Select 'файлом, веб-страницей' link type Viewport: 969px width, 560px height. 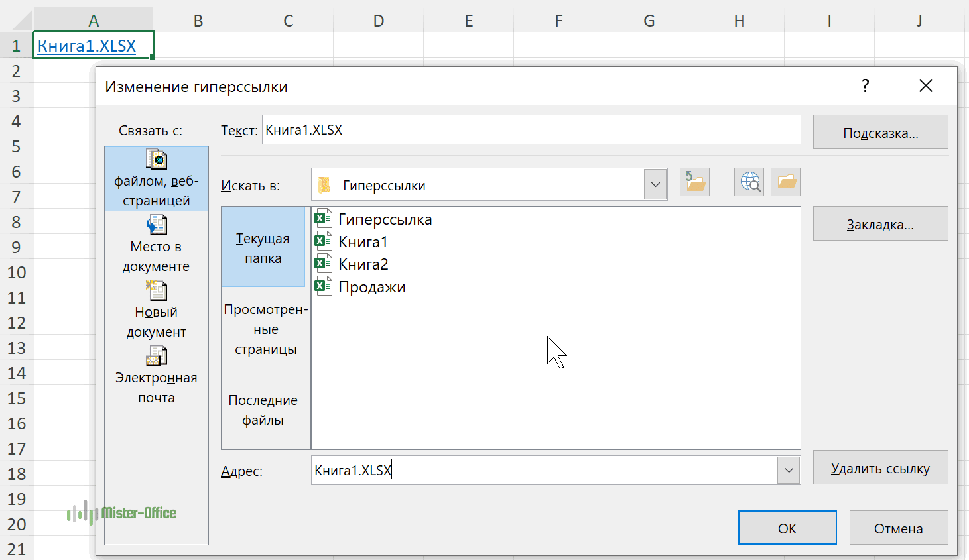157,179
